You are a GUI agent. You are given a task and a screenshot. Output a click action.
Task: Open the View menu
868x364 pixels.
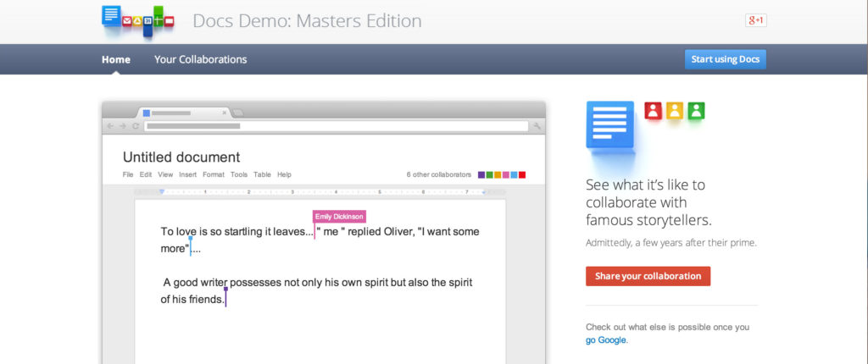(165, 174)
